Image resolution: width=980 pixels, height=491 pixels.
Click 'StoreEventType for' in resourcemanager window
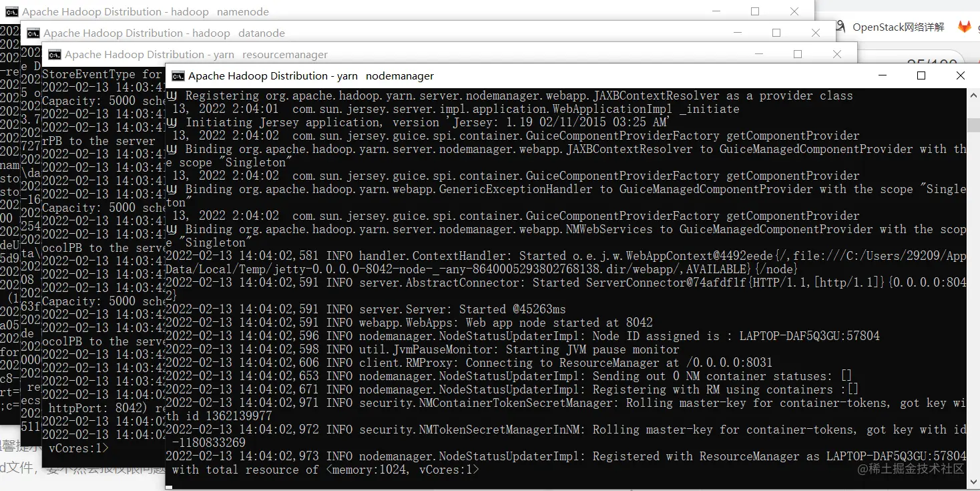102,74
